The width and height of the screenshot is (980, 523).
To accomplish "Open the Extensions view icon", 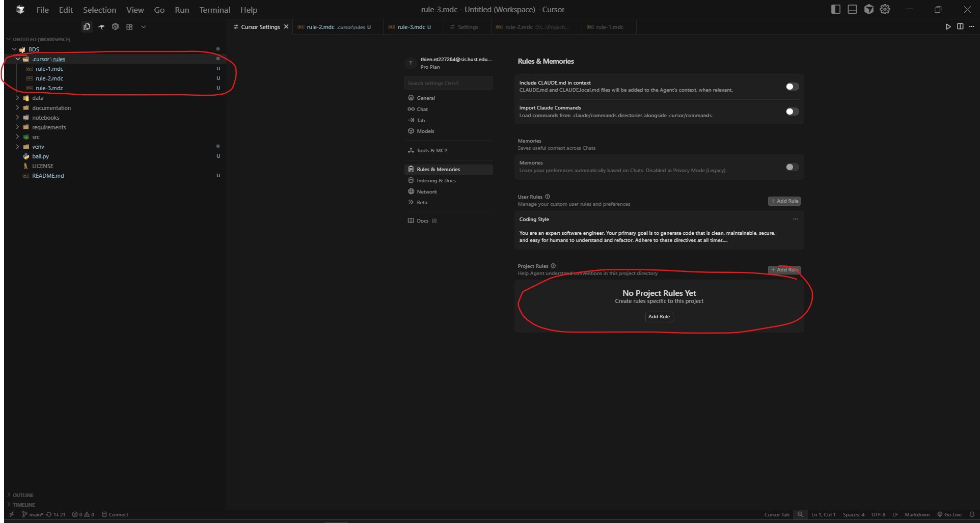I will point(129,27).
